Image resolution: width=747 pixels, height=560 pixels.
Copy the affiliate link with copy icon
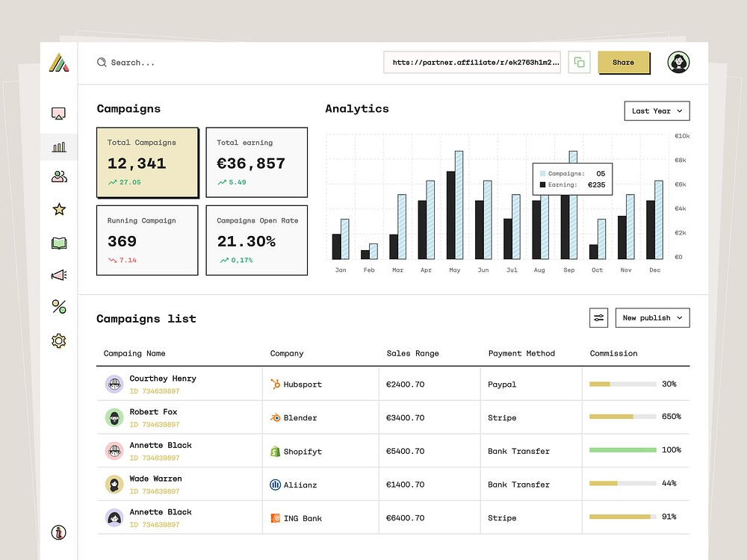580,63
